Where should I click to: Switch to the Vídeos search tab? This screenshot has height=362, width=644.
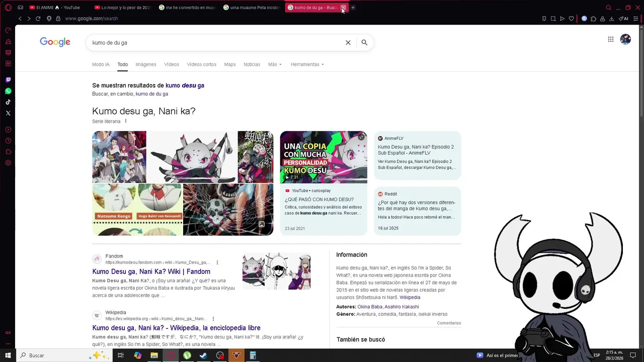[172, 64]
